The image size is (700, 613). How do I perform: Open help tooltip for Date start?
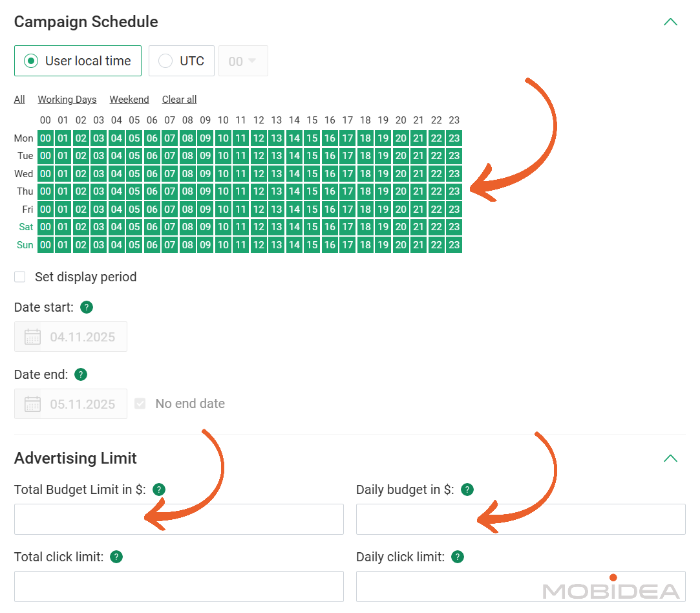[x=86, y=307]
